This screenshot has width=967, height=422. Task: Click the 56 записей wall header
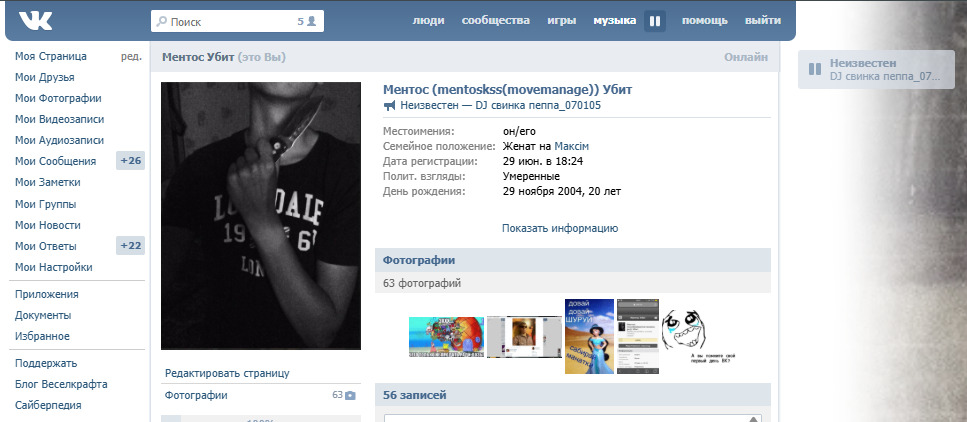[x=573, y=395]
